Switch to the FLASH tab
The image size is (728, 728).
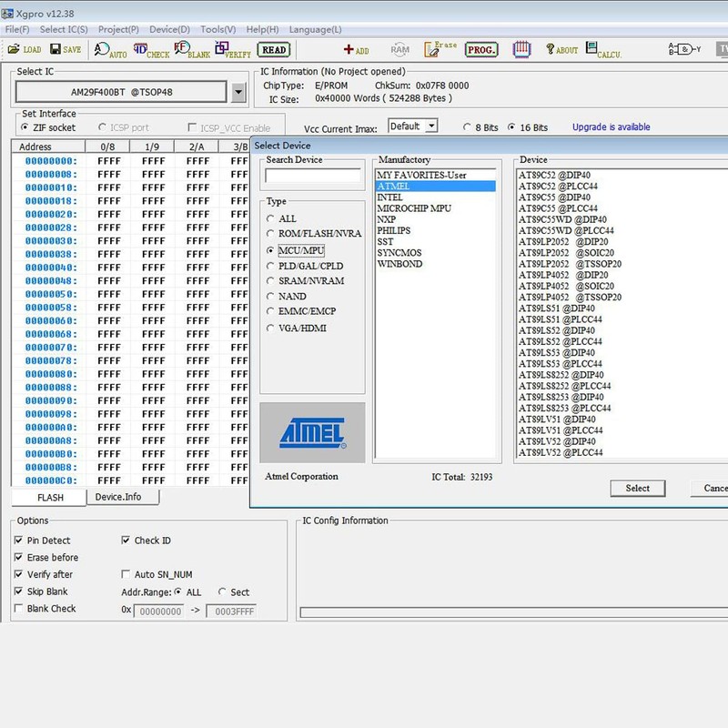tap(49, 497)
